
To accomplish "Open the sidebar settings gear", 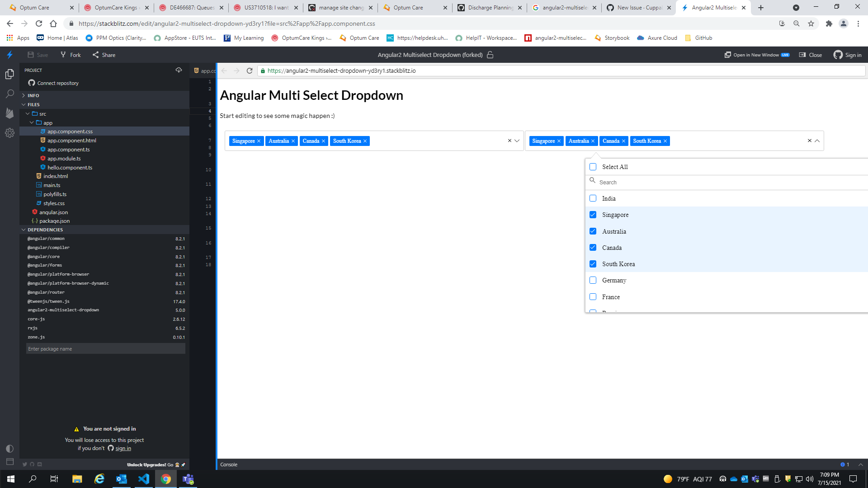I will (9, 133).
